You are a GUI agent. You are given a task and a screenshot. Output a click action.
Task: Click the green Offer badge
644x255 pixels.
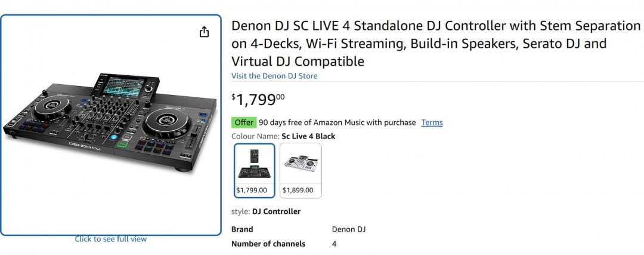(244, 122)
